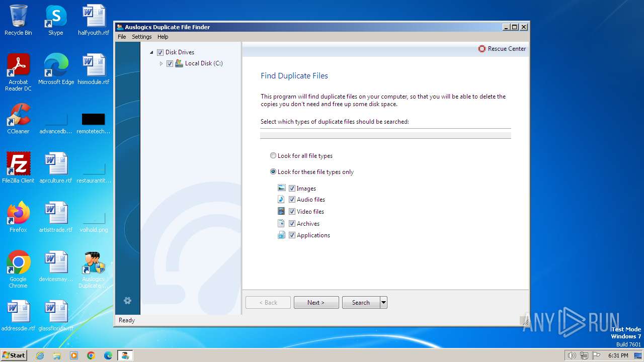
Task: Select addressdie.rtf document icon
Action: click(18, 316)
